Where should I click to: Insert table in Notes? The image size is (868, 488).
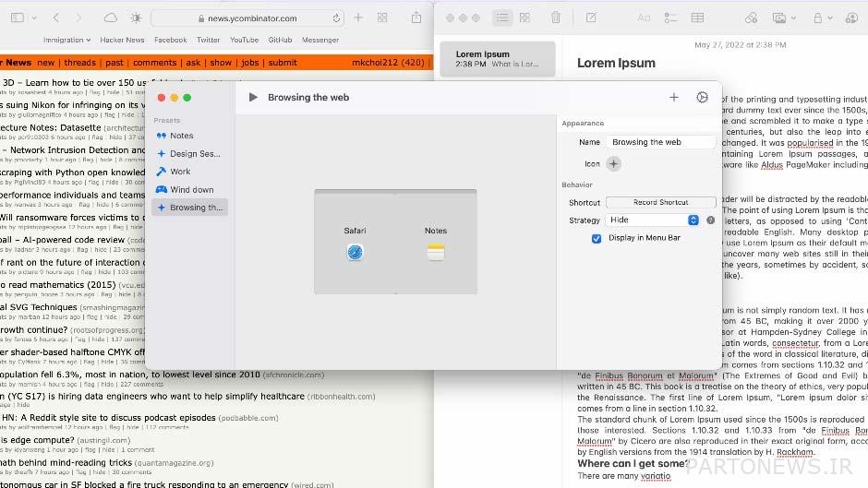pyautogui.click(x=697, y=18)
